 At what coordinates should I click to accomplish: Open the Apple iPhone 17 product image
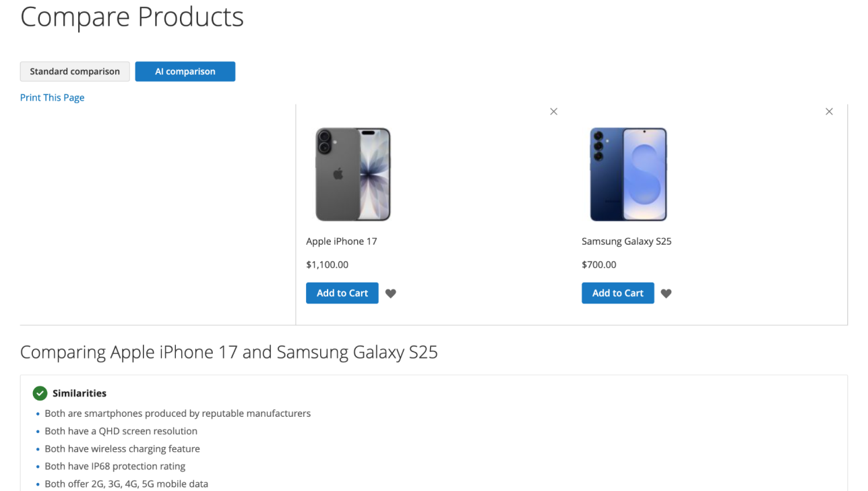[353, 174]
